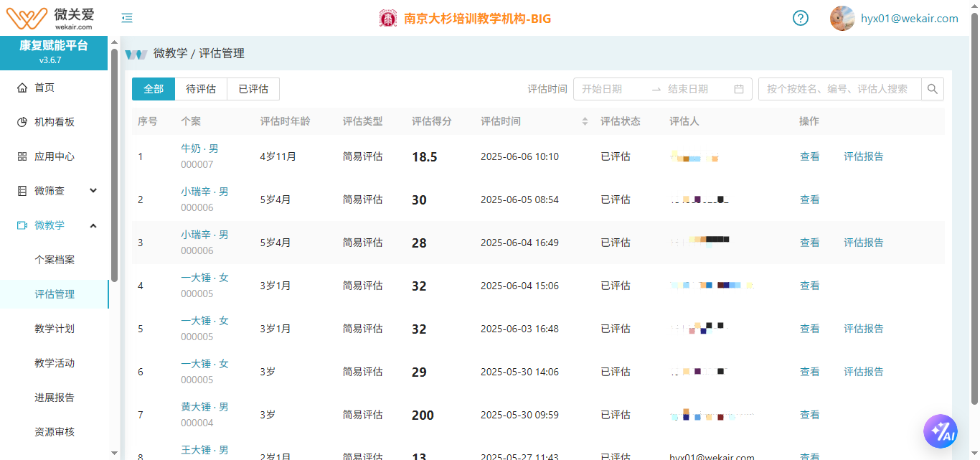
Task: Click the 开始日期 start date field
Action: [610, 89]
